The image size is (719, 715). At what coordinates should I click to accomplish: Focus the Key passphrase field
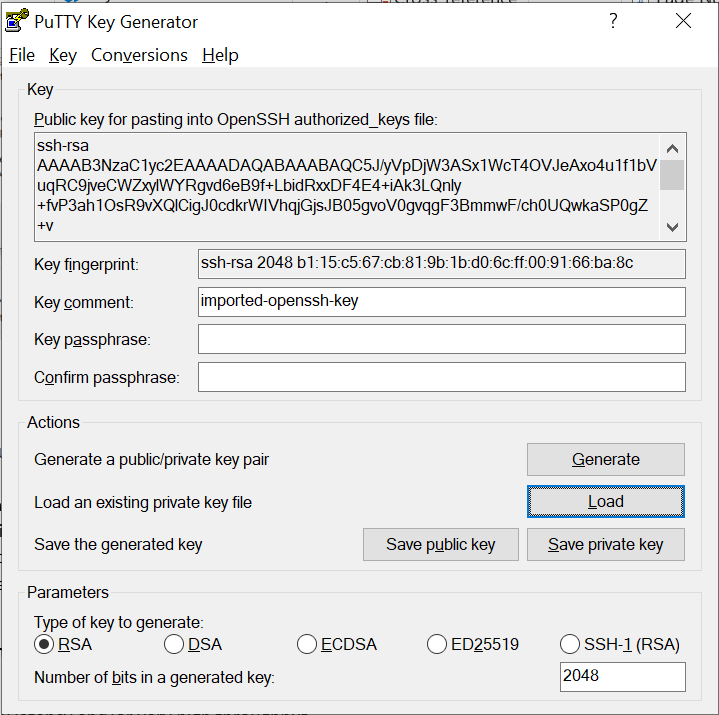pos(441,339)
